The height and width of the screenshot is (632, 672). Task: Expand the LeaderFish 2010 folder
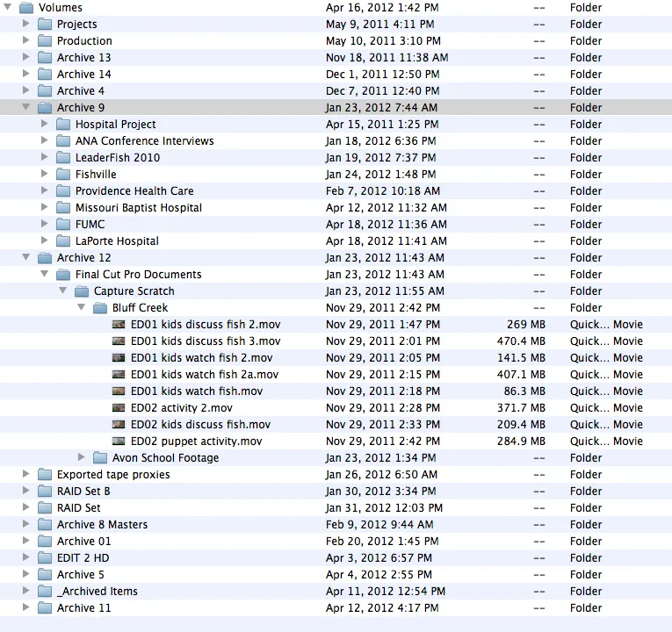(x=44, y=158)
